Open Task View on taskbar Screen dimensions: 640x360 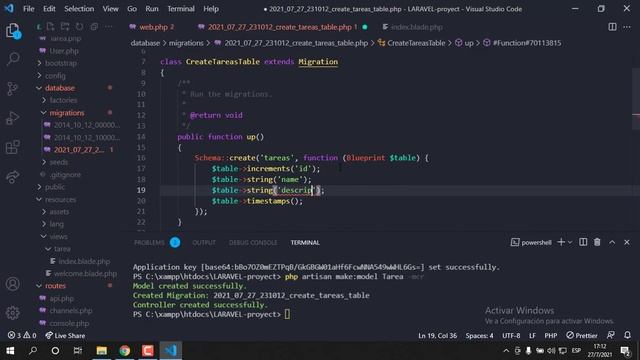coord(78,351)
